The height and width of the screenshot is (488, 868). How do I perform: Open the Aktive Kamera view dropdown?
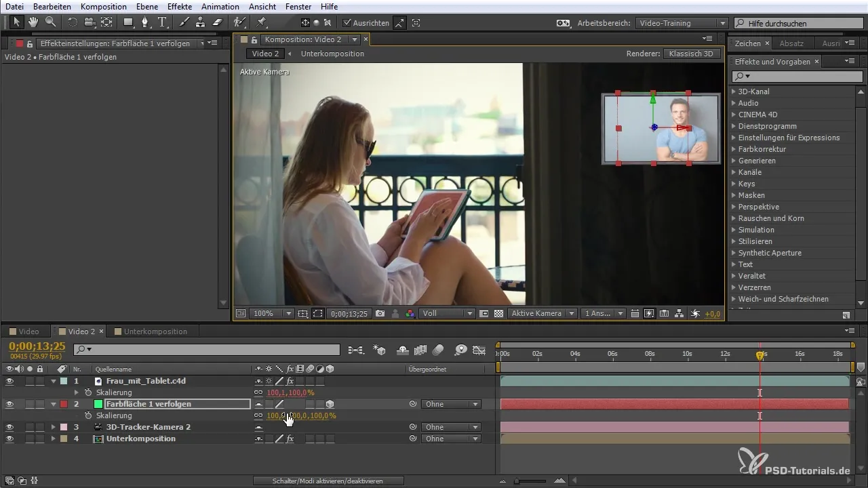[543, 314]
